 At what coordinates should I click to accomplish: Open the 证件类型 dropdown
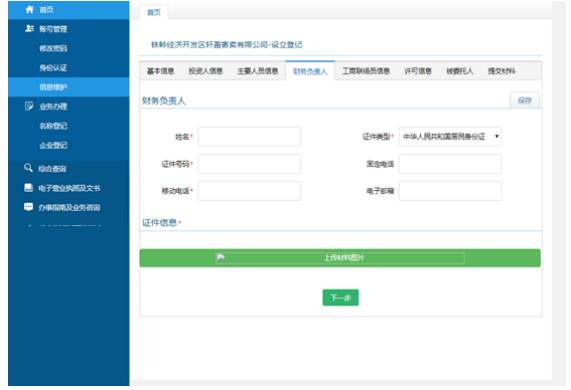(x=450, y=137)
